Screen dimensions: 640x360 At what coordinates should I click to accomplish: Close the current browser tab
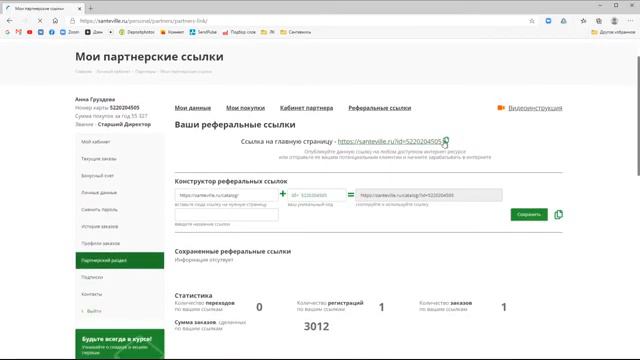(x=80, y=8)
